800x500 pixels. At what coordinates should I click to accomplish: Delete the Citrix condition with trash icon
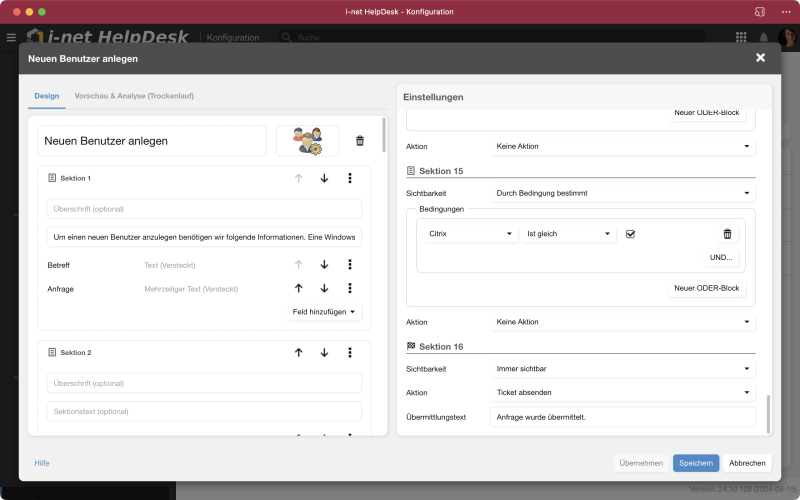coord(727,234)
